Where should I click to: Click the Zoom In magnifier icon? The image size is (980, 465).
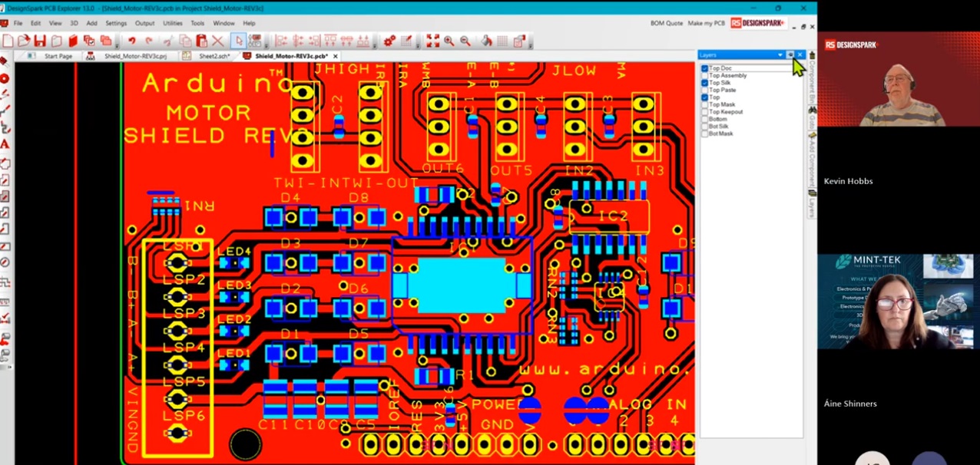(x=449, y=41)
